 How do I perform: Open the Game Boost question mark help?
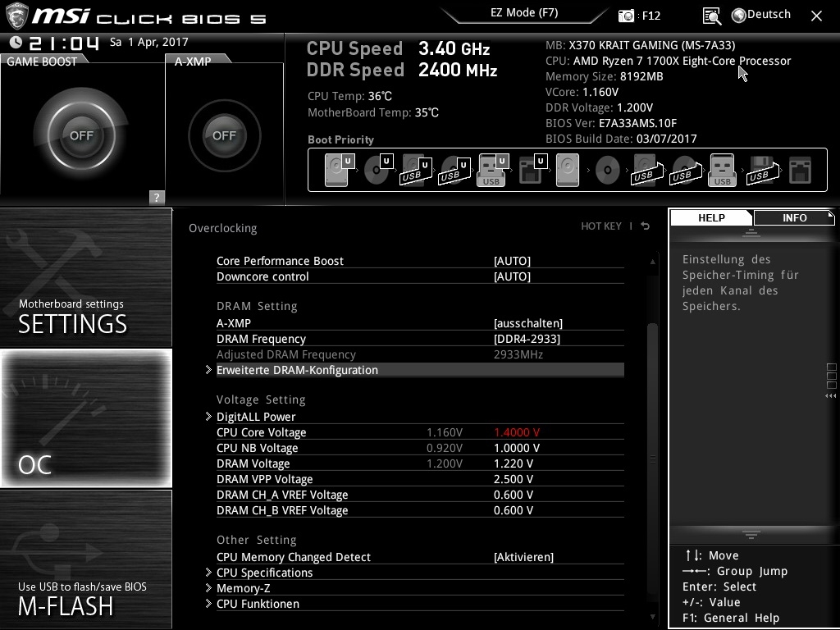157,197
